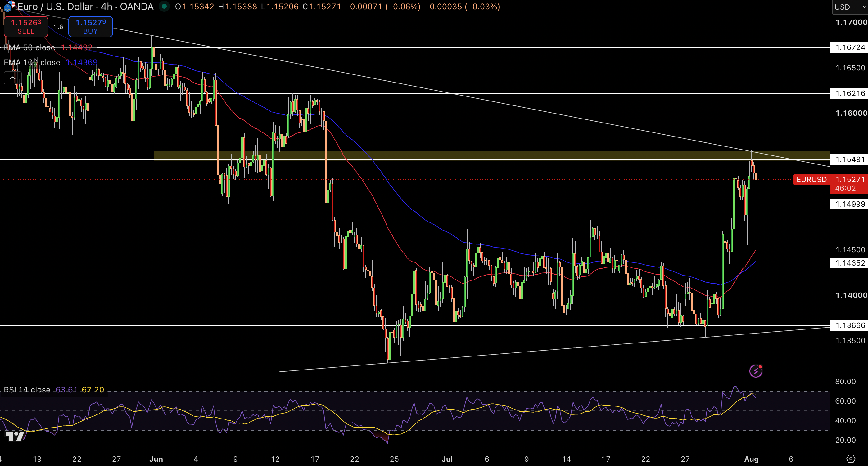Select the RSI 14 close indicator label
The width and height of the screenshot is (868, 466).
pyautogui.click(x=27, y=390)
